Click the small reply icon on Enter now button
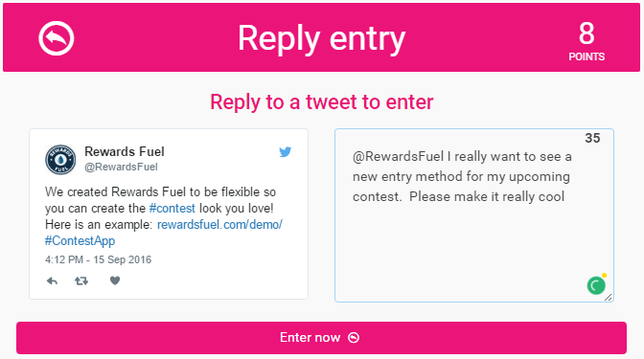This screenshot has width=644, height=359. coord(354,338)
